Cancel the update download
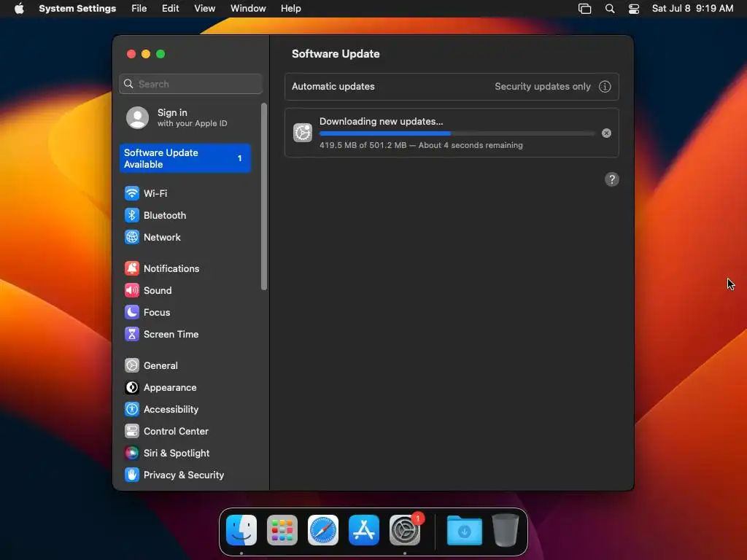The height and width of the screenshot is (560, 747). (606, 133)
